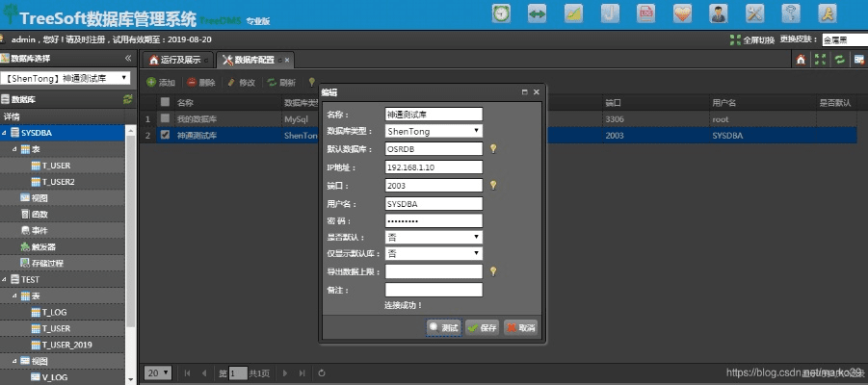
Task: Collapse the SYSDBA tree node
Action: 5,134
